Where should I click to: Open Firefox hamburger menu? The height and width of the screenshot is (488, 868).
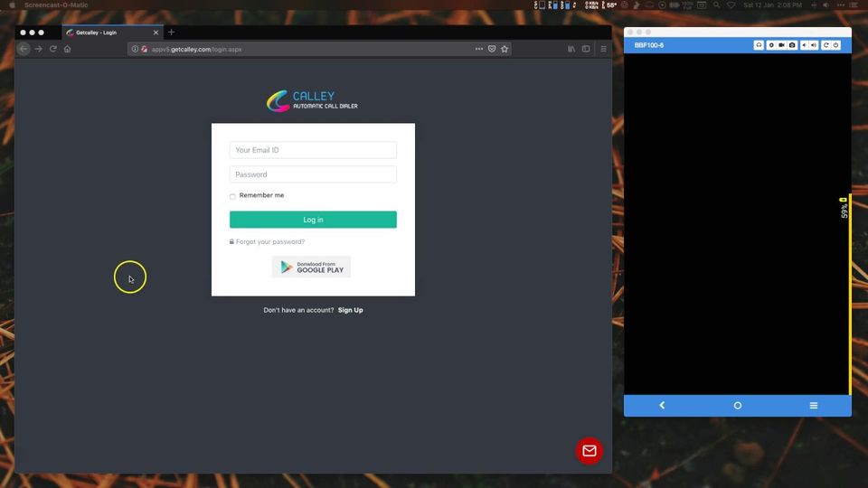click(603, 49)
